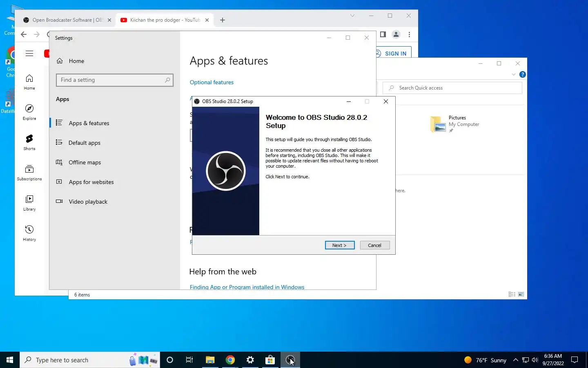The height and width of the screenshot is (368, 588).
Task: Close the Open Broadcaster Software tab
Action: coord(109,20)
